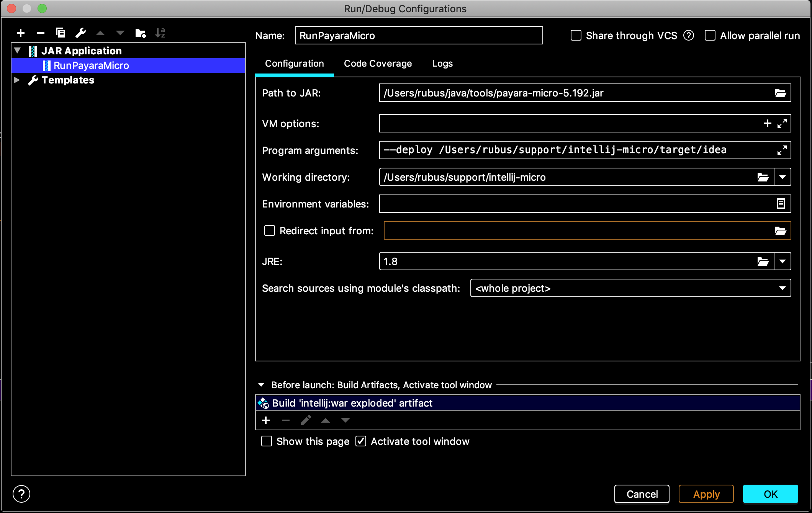Click the help question mark button
This screenshot has width=812, height=513.
tap(21, 494)
